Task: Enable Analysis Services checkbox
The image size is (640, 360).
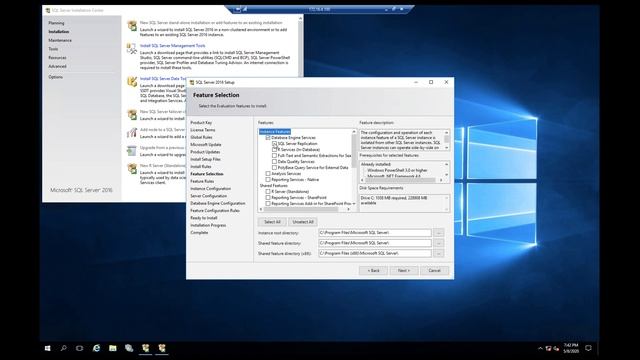Action: (268, 173)
